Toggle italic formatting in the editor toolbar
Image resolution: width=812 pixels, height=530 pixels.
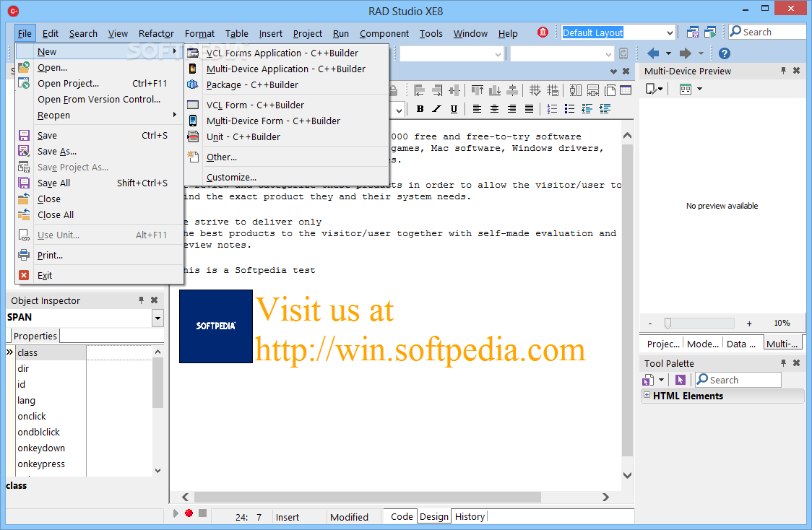pos(437,109)
